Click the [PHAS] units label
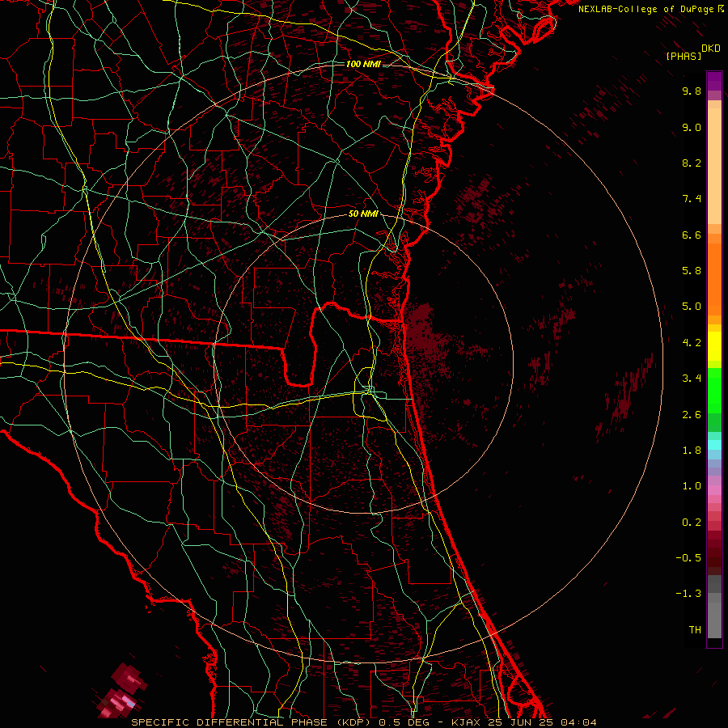This screenshot has width=728, height=728. click(684, 57)
